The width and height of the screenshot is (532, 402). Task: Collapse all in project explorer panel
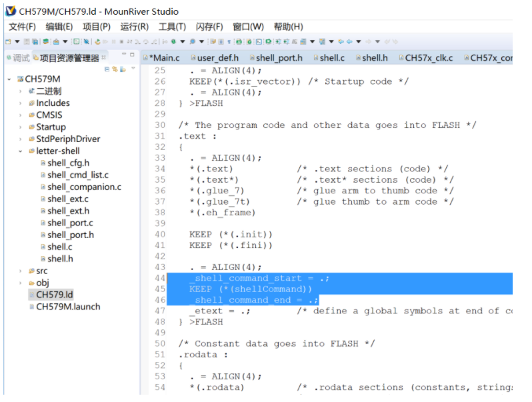coord(107,69)
